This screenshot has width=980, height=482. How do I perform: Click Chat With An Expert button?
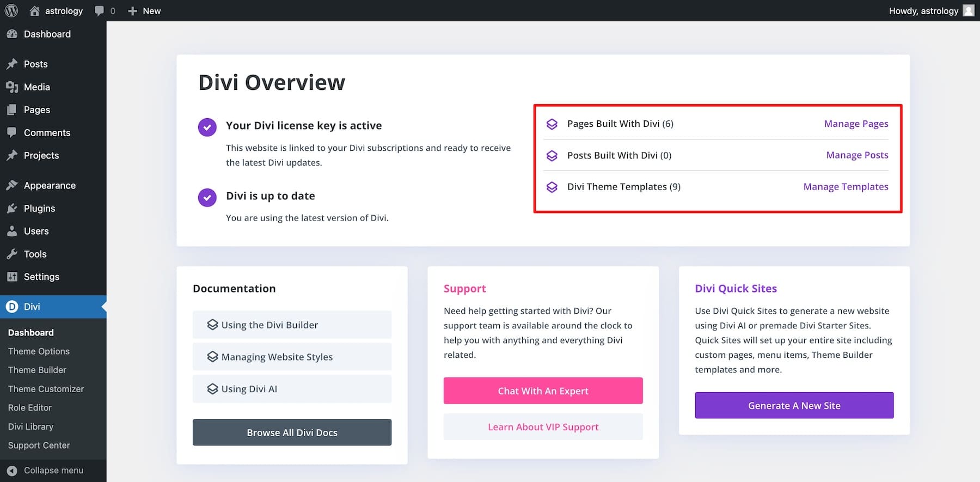[543, 391]
